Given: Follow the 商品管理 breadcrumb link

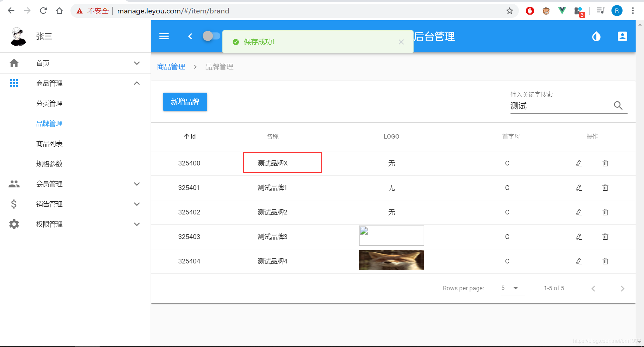Looking at the screenshot, I should 171,66.
